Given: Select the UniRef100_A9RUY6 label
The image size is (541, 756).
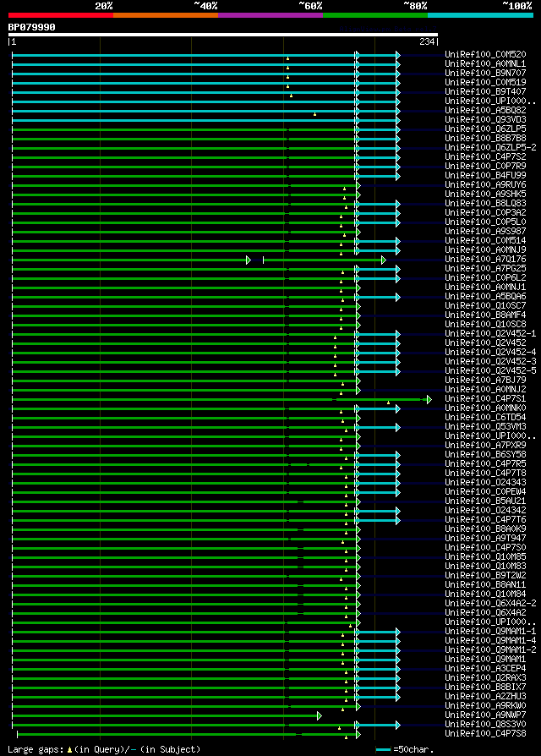Looking at the screenshot, I should (x=485, y=184).
